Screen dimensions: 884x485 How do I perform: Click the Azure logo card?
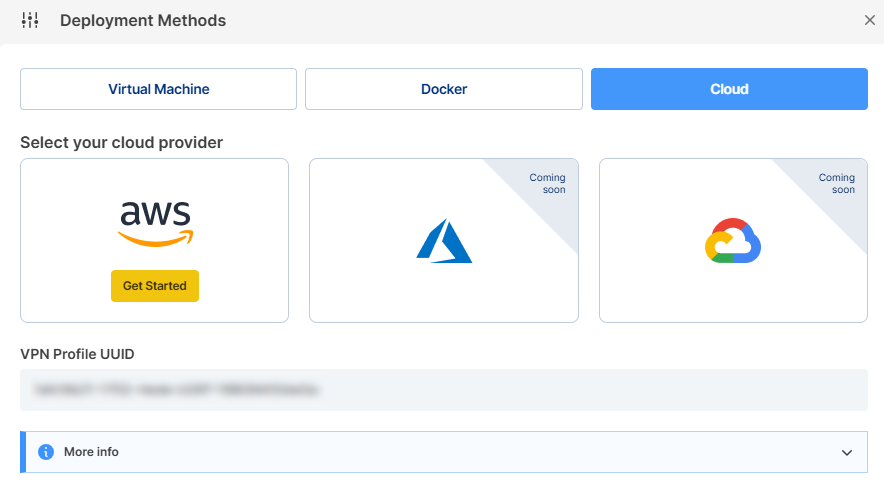(x=444, y=241)
